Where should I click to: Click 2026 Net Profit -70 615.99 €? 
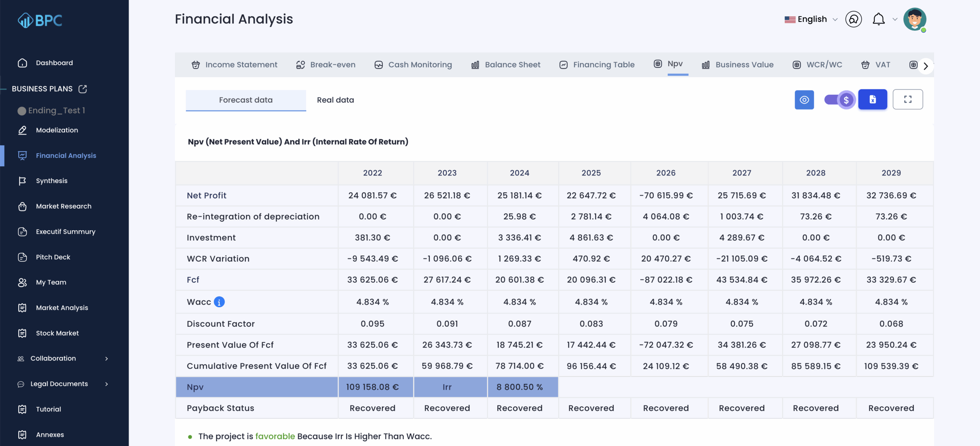pyautogui.click(x=666, y=195)
